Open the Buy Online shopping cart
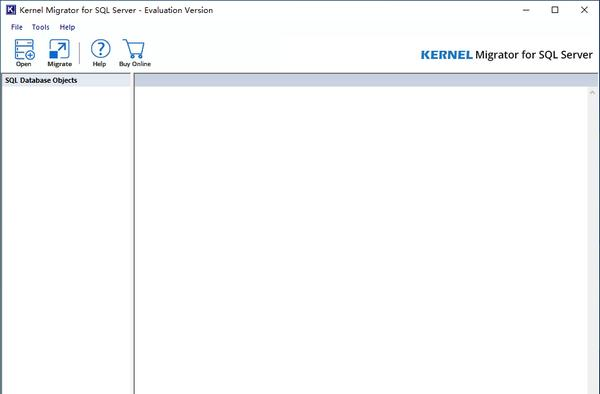The image size is (600, 394). click(x=135, y=53)
